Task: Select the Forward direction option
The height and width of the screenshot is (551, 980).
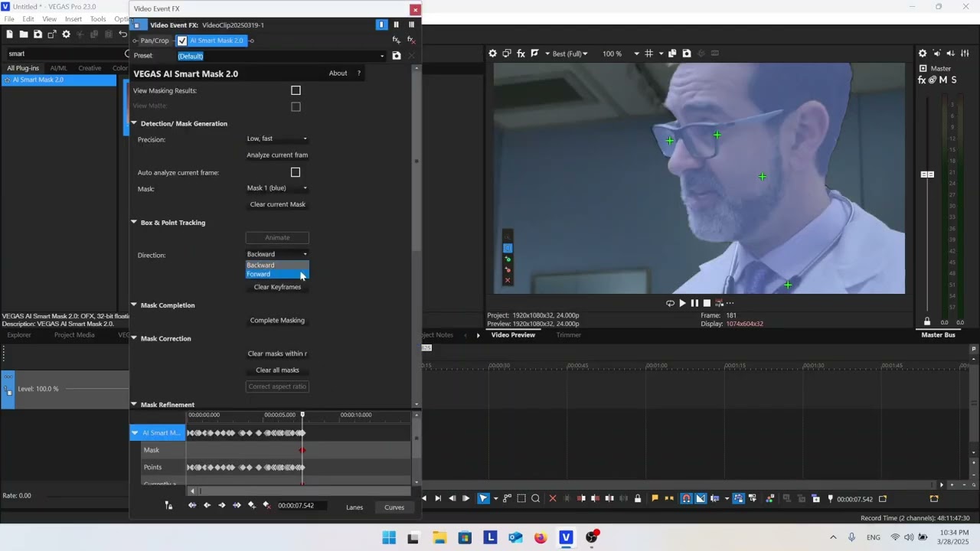Action: coord(277,274)
